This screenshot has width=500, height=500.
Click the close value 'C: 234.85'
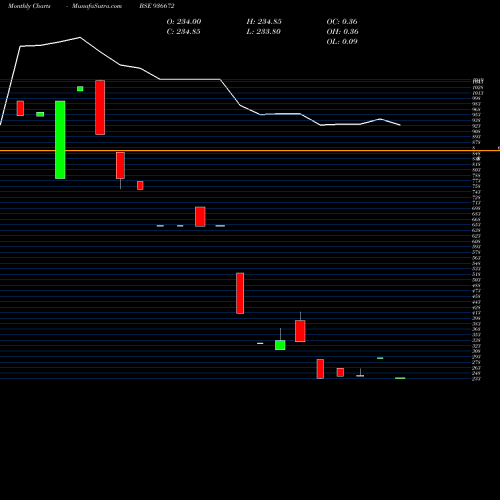pyautogui.click(x=183, y=32)
